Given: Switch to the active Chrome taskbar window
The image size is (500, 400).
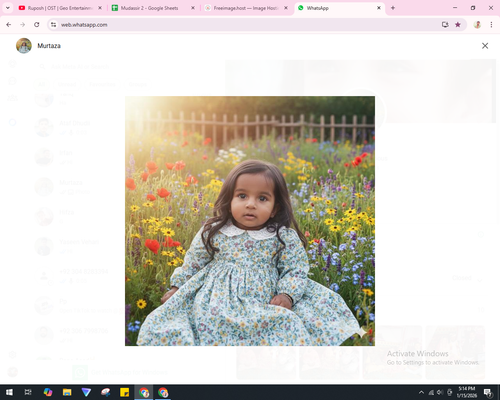Looking at the screenshot, I should pos(144,392).
